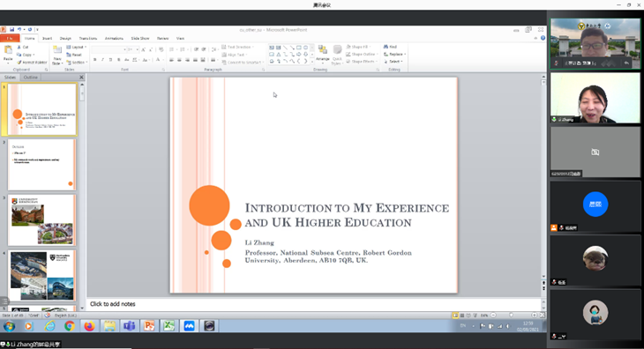Open the Arrange tool in Drawing group
This screenshot has height=349, width=644.
click(322, 54)
